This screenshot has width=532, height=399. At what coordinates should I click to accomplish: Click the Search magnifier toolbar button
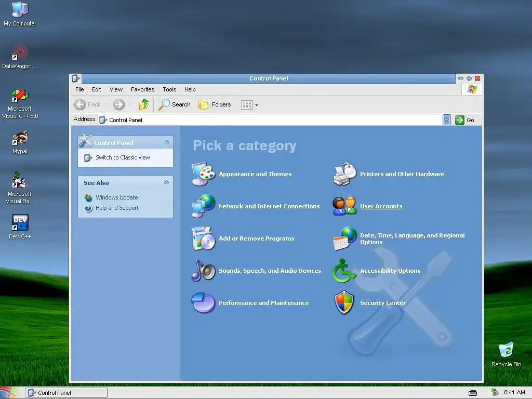click(175, 104)
